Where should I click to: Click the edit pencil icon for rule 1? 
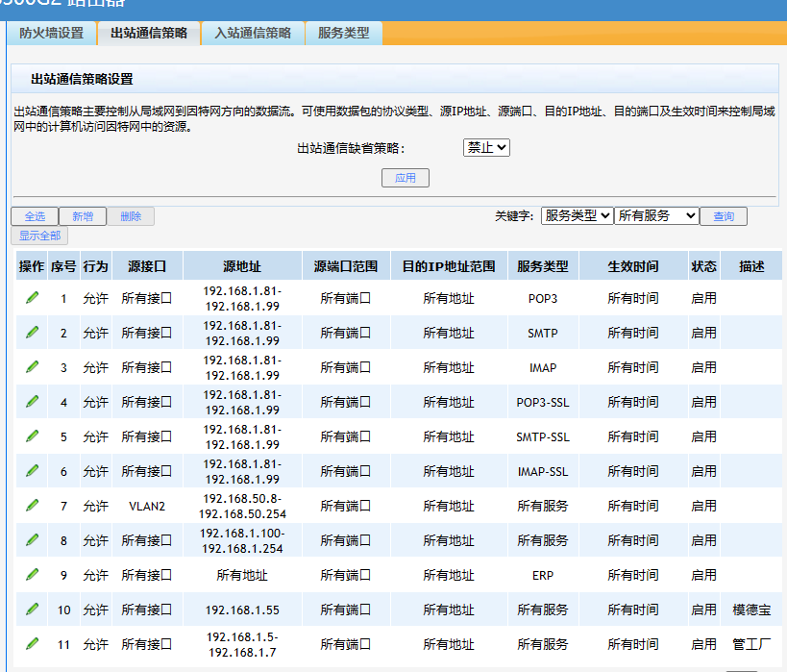(32, 298)
